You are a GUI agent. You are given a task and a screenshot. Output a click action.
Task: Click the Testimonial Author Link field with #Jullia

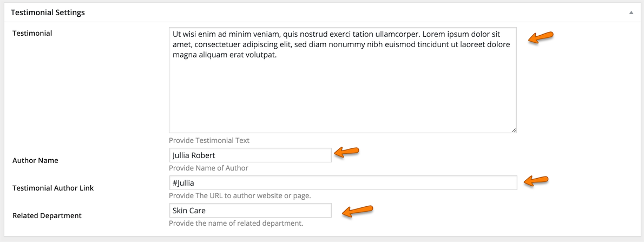click(x=343, y=183)
